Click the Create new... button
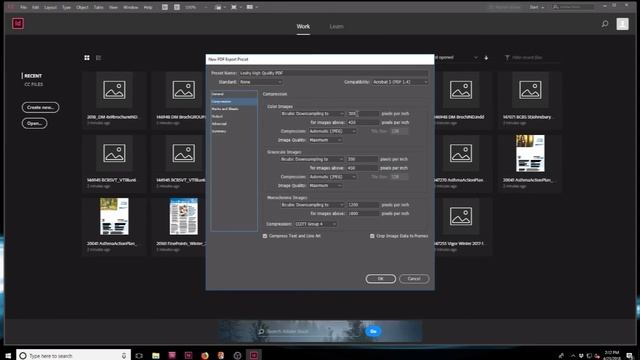The width and height of the screenshot is (640, 360). pyautogui.click(x=40, y=107)
